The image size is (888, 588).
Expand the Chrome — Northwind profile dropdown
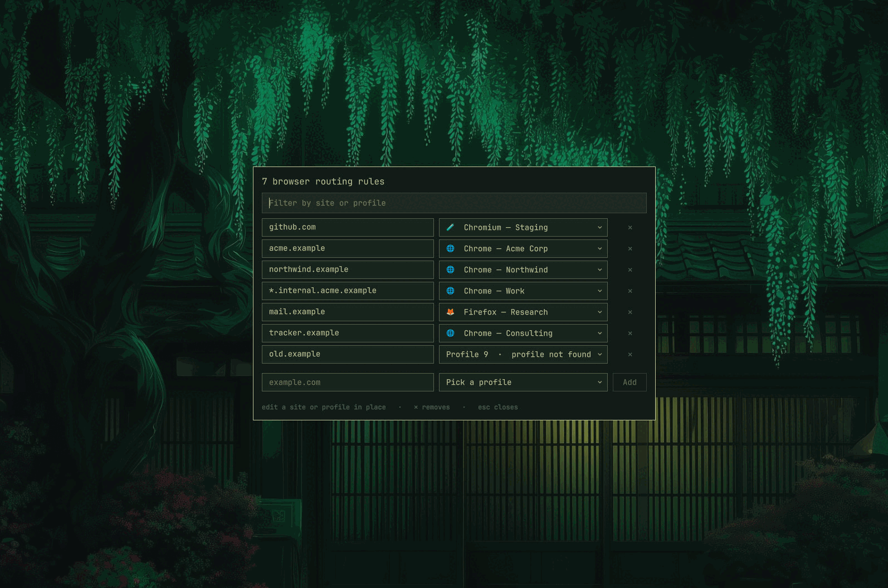click(523, 269)
